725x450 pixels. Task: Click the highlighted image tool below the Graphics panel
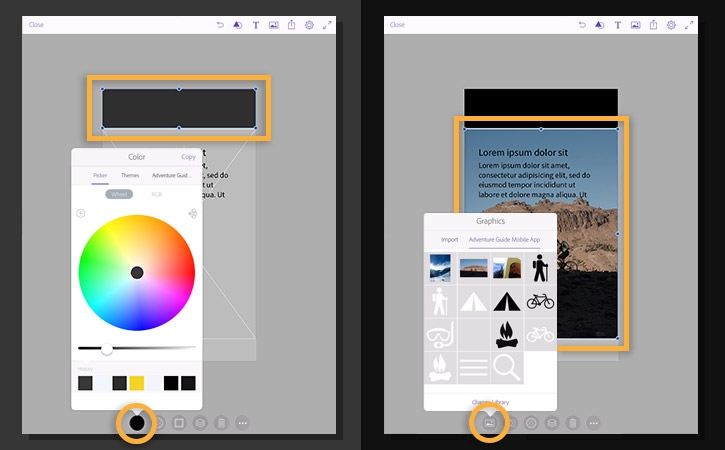pos(490,423)
